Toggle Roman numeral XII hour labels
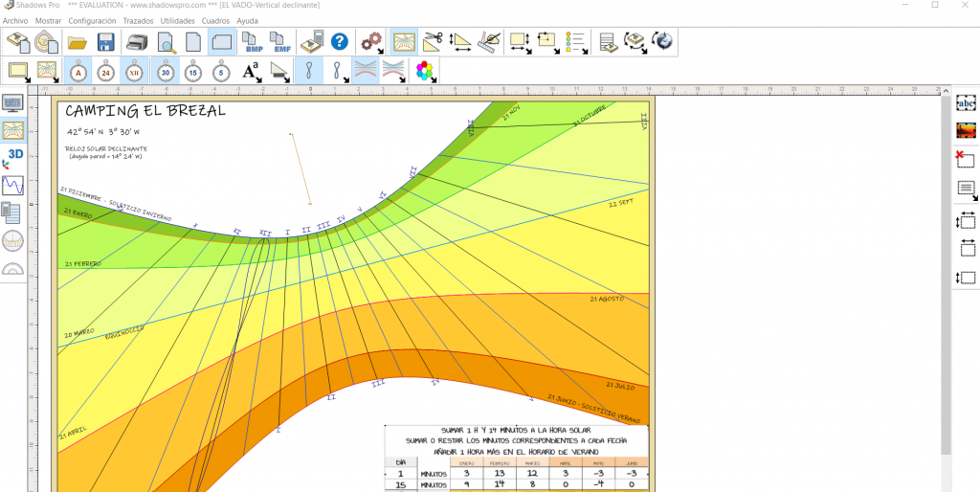 tap(135, 71)
